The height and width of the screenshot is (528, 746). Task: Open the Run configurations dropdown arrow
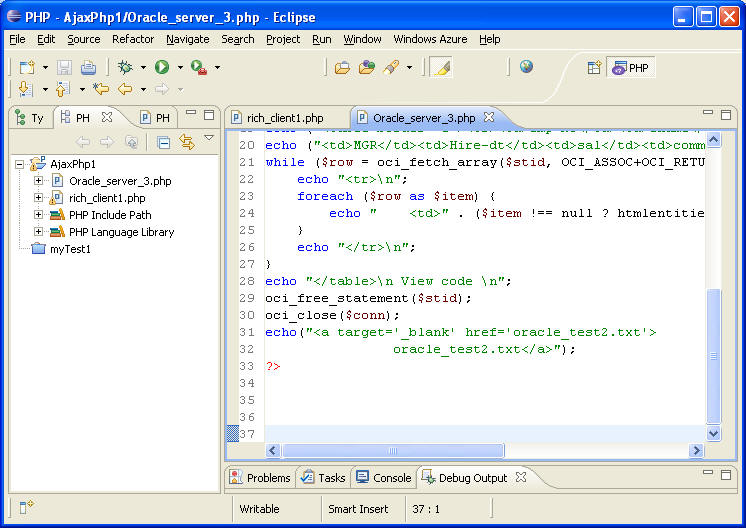tap(180, 68)
